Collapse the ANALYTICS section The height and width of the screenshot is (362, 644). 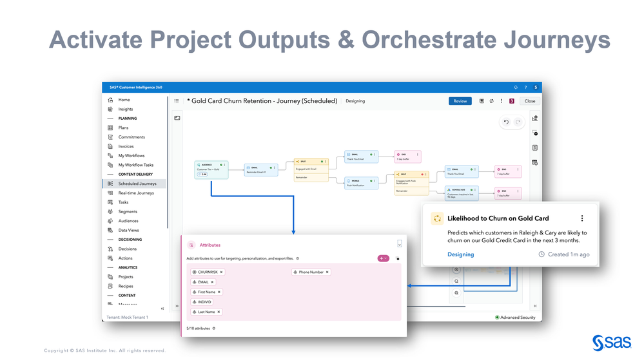pyautogui.click(x=110, y=267)
